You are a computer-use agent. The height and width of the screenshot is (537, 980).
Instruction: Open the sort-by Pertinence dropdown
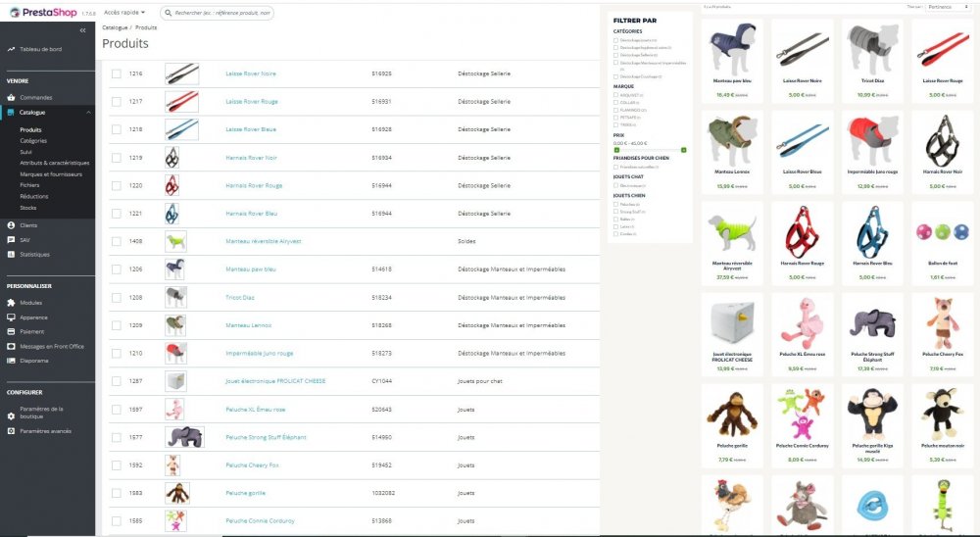[x=948, y=7]
